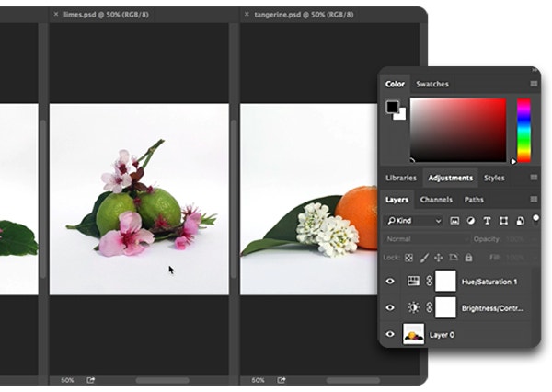Lock transparent pixels icon
This screenshot has height=392, width=552.
click(408, 258)
